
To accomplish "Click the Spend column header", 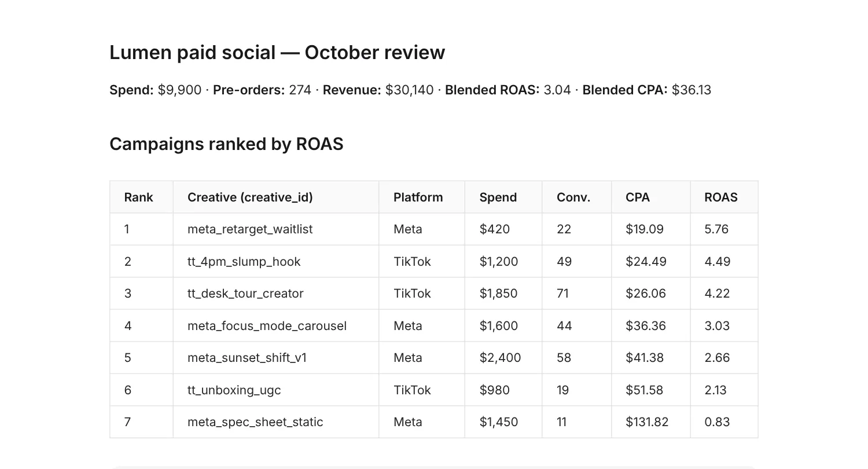I will [x=503, y=197].
